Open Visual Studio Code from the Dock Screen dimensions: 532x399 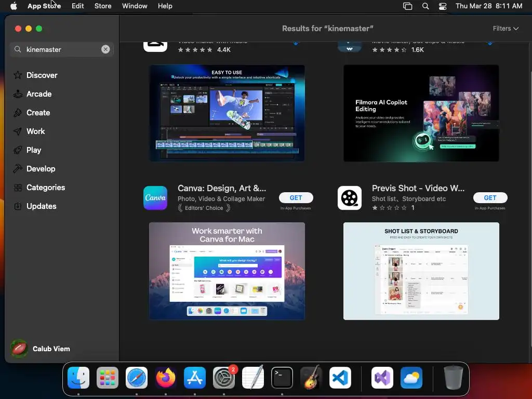click(x=340, y=378)
